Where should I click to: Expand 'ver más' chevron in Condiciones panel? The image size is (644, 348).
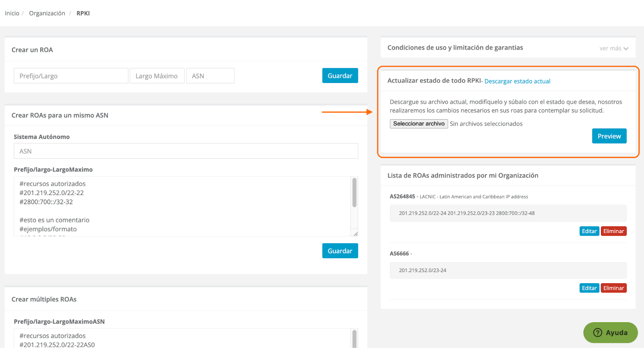[x=626, y=49]
